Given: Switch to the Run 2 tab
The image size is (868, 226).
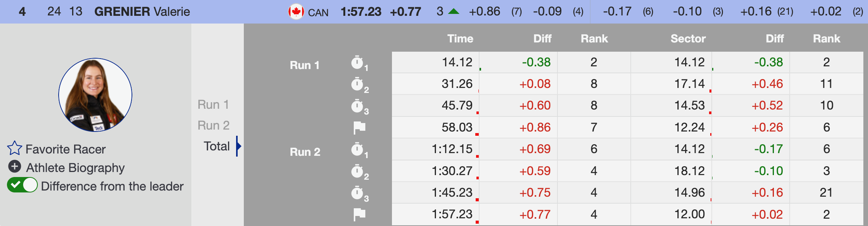Looking at the screenshot, I should pyautogui.click(x=213, y=125).
